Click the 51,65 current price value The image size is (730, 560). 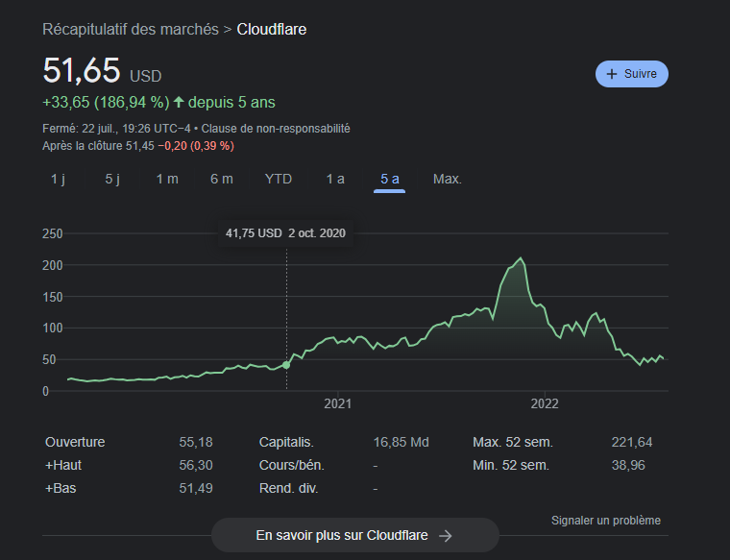(x=82, y=70)
